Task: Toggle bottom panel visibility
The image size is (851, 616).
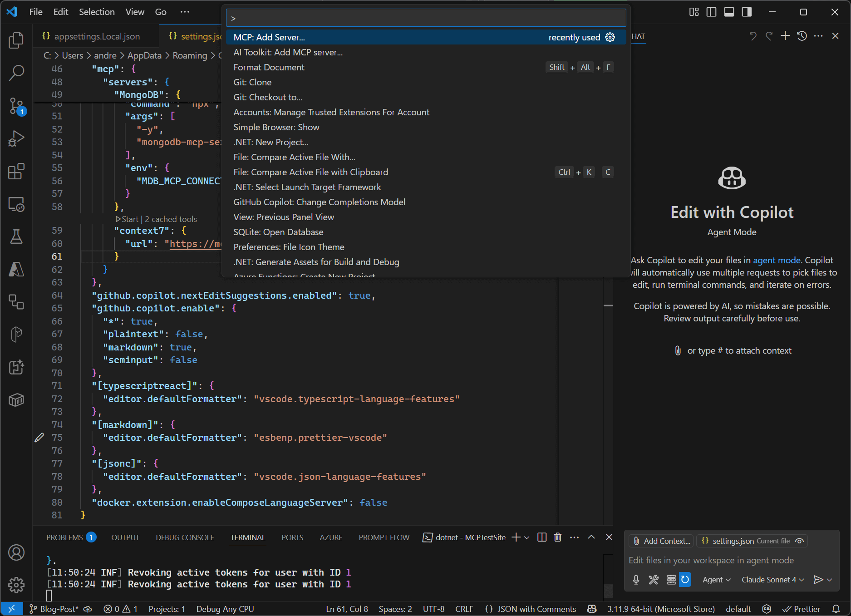Action: [x=729, y=12]
